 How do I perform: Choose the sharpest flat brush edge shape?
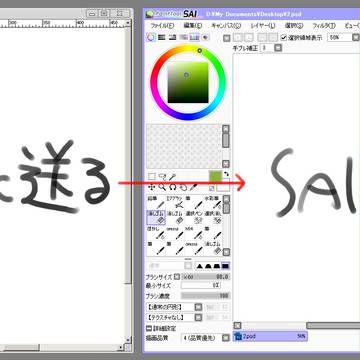click(226, 266)
